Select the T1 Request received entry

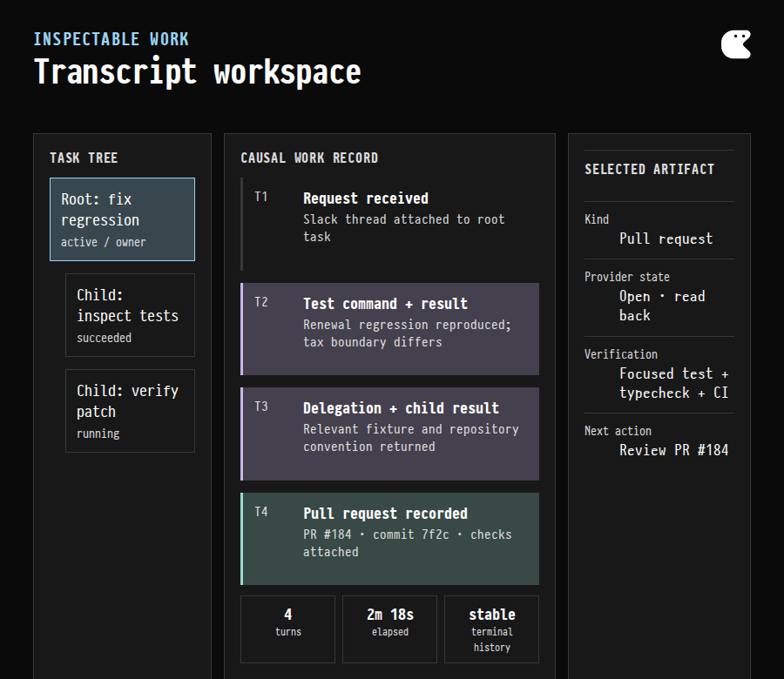point(390,225)
